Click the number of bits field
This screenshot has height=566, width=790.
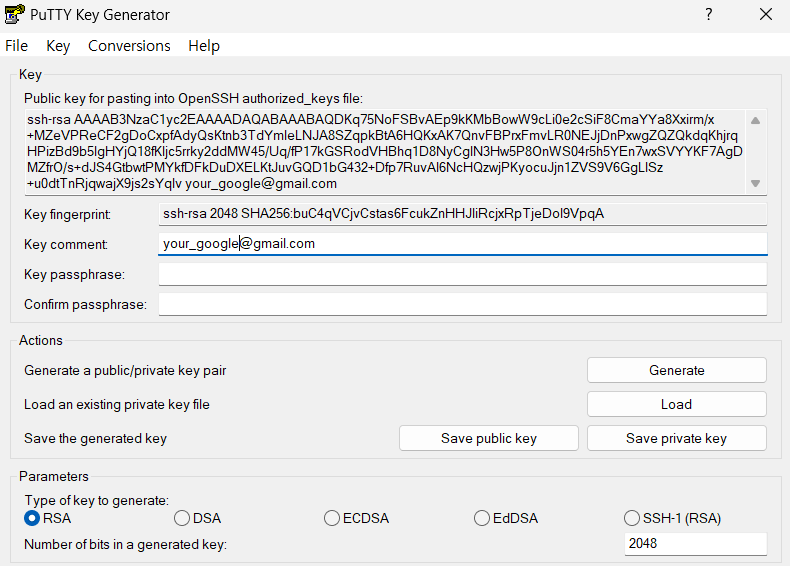coord(696,544)
